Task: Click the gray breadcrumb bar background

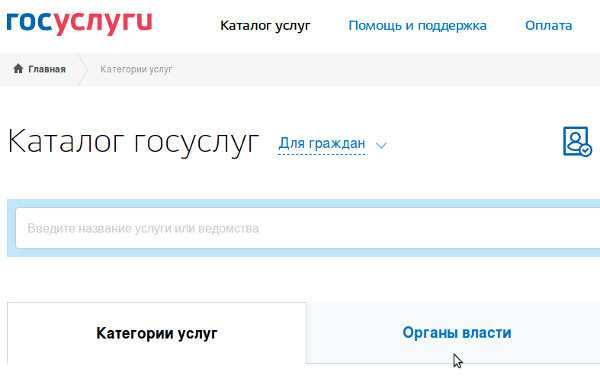Action: (x=383, y=69)
